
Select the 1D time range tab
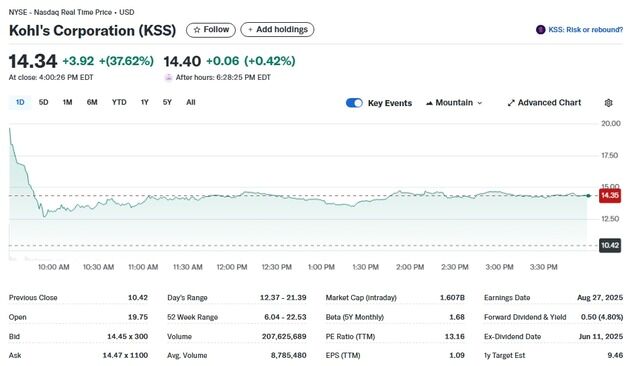click(x=20, y=103)
